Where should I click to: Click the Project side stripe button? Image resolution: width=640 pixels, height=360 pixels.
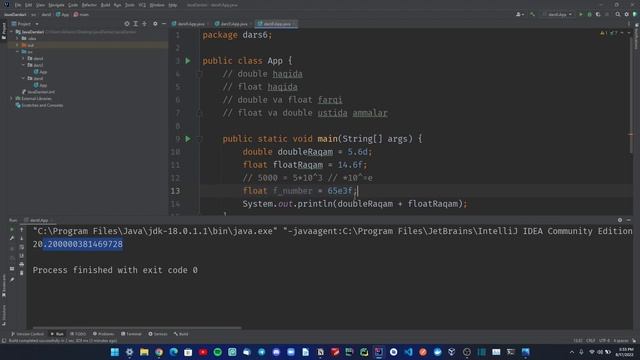click(x=4, y=31)
